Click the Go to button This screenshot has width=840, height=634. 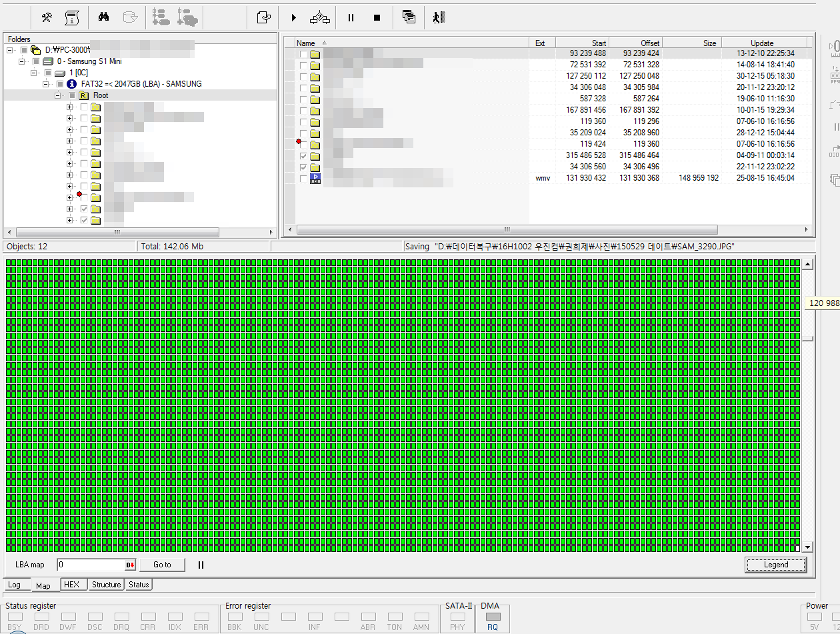pos(162,565)
